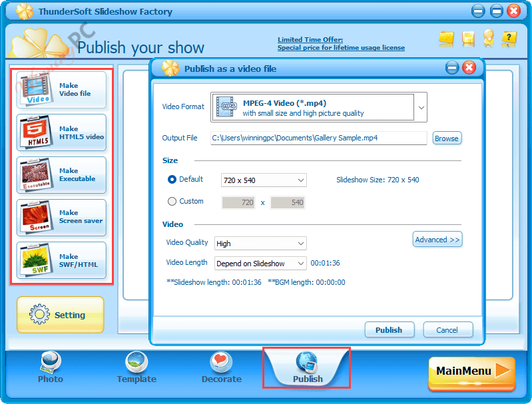This screenshot has width=532, height=404.
Task: Select the Custom size radio button
Action: (x=172, y=202)
